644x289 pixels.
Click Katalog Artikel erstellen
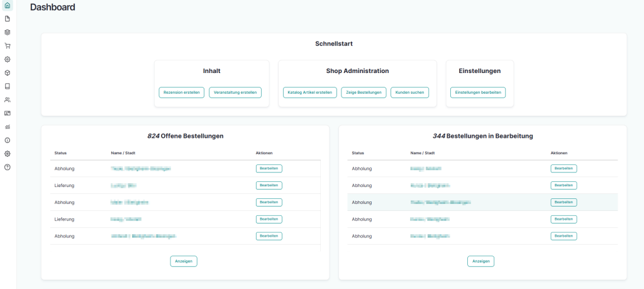click(309, 93)
